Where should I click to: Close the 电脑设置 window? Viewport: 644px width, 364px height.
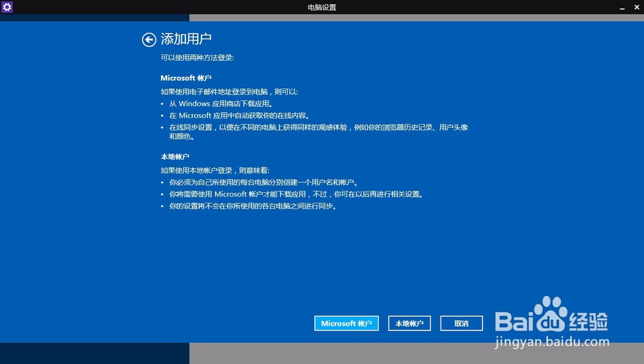pyautogui.click(x=637, y=7)
